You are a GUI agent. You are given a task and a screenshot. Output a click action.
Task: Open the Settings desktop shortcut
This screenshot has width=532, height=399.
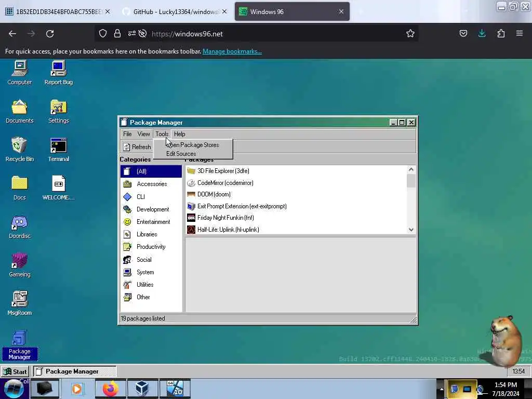tap(58, 111)
